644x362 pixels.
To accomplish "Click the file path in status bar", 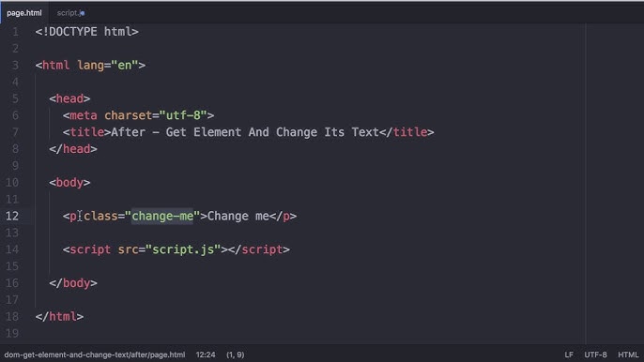I will (95, 354).
